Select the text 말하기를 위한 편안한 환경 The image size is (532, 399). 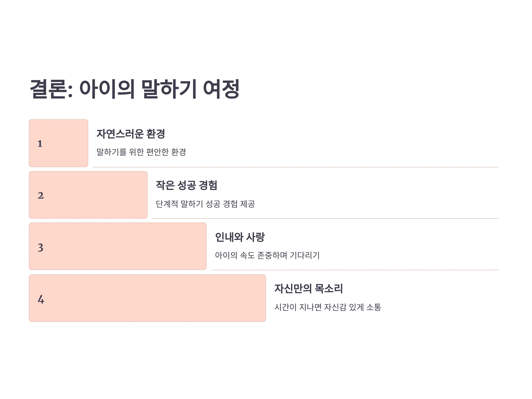141,152
